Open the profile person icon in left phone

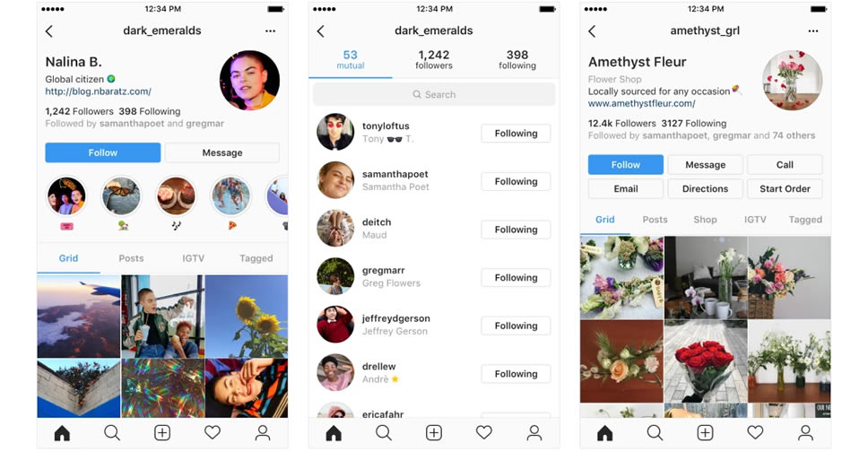263,432
